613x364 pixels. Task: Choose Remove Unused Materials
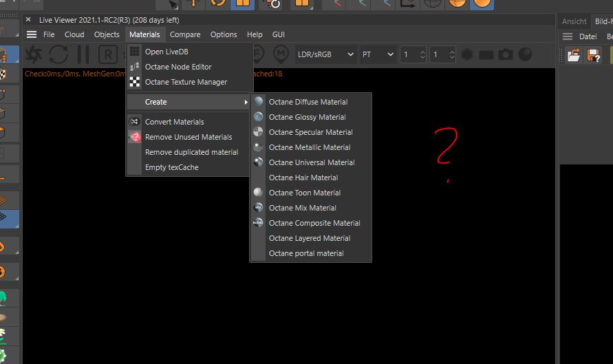point(189,137)
